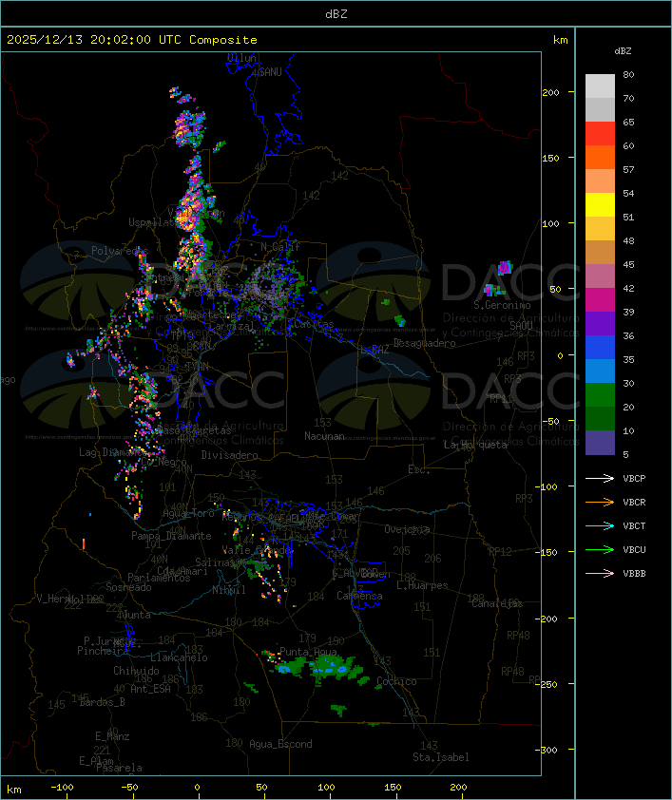
Task: Click the 'Cochico' map label
Action: pos(396,681)
